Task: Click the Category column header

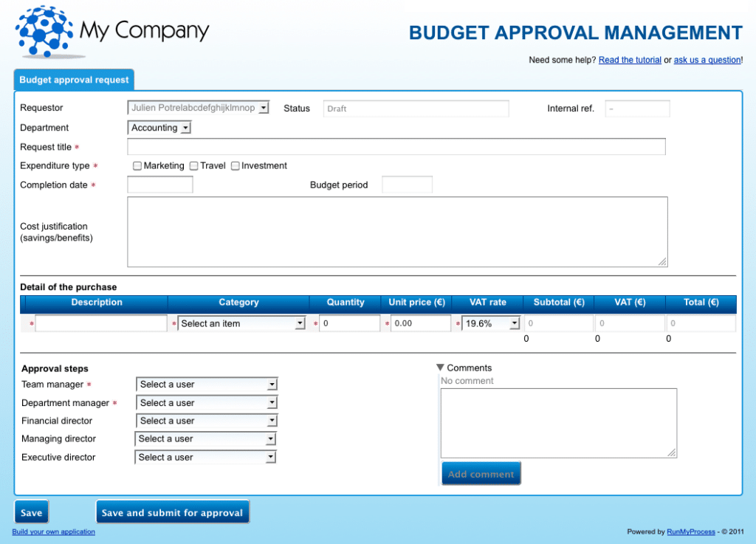Action: 238,303
